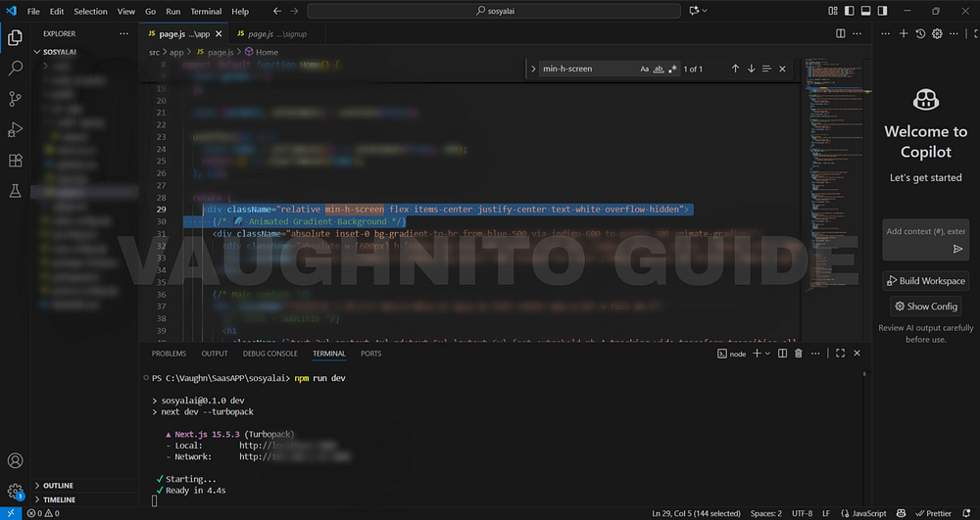The image size is (980, 520).
Task: Split the editor to the right
Action: 841,33
